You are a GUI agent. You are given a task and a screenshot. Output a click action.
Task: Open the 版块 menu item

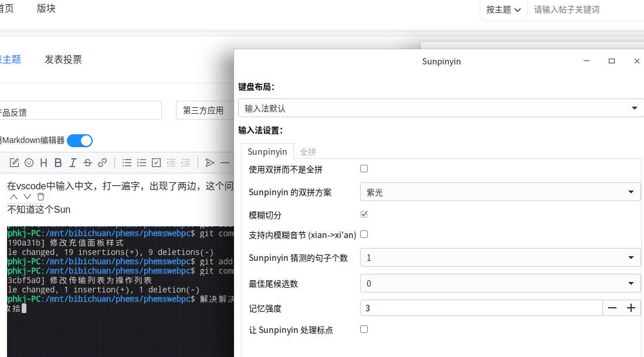(x=46, y=8)
